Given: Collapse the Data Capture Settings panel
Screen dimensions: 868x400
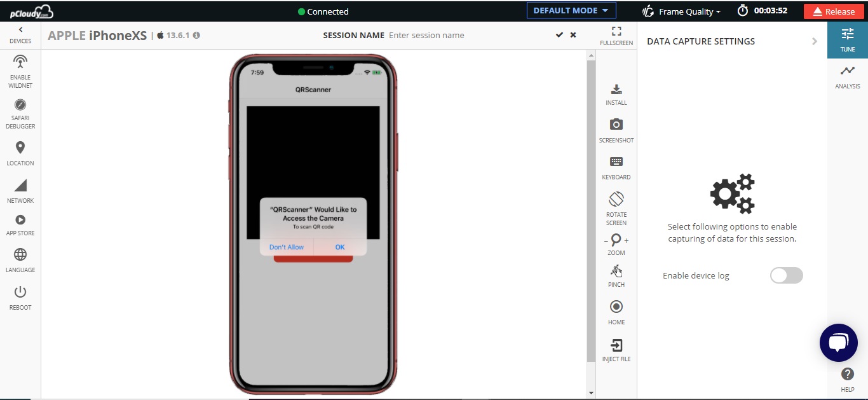Looking at the screenshot, I should tap(815, 41).
